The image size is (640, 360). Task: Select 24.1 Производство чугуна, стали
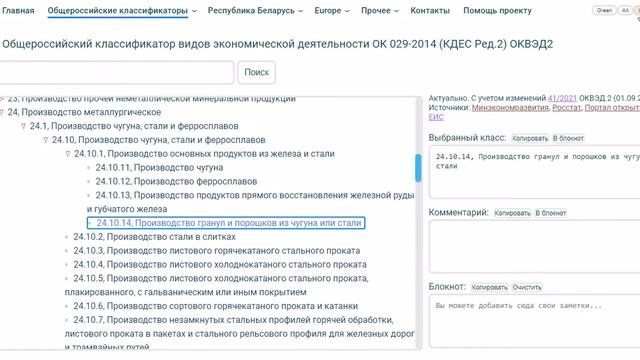(x=134, y=126)
